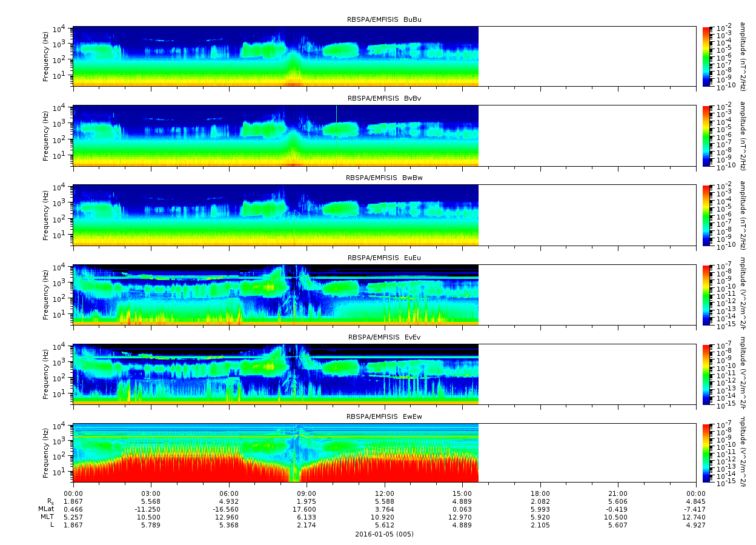Click the 'Frequency (Hz)' axis label of EwEw

pyautogui.click(x=45, y=453)
